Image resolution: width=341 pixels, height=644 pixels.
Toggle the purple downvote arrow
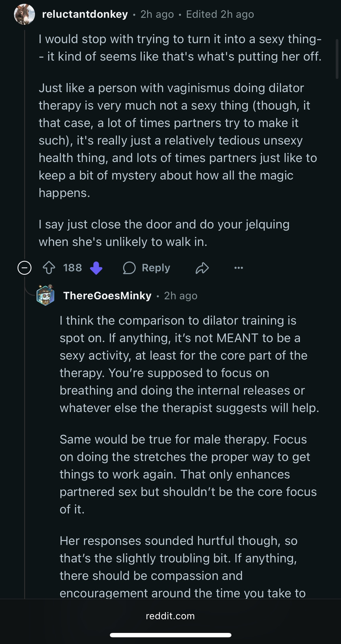coord(96,268)
